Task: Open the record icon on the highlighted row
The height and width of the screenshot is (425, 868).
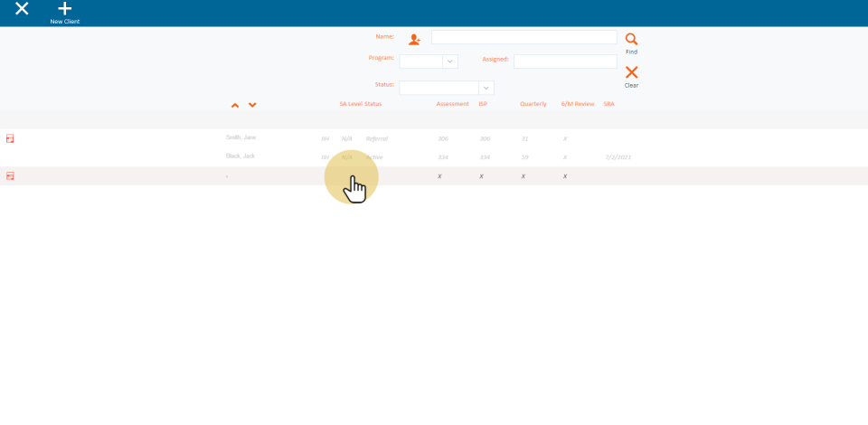Action: [10, 176]
